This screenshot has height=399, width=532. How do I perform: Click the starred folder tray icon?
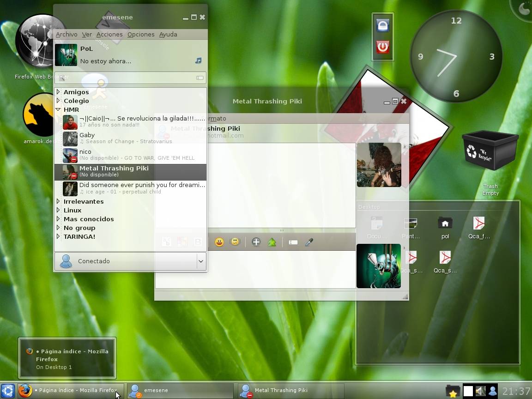[453, 391]
